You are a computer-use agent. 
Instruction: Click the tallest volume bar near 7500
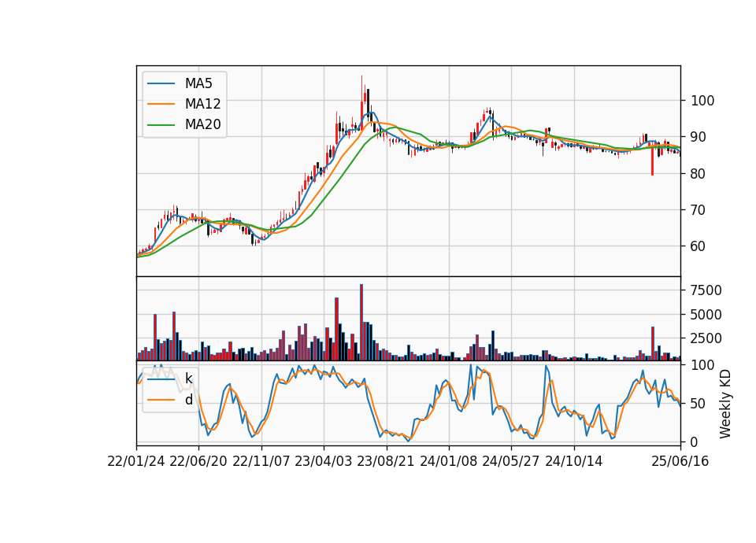point(361,323)
